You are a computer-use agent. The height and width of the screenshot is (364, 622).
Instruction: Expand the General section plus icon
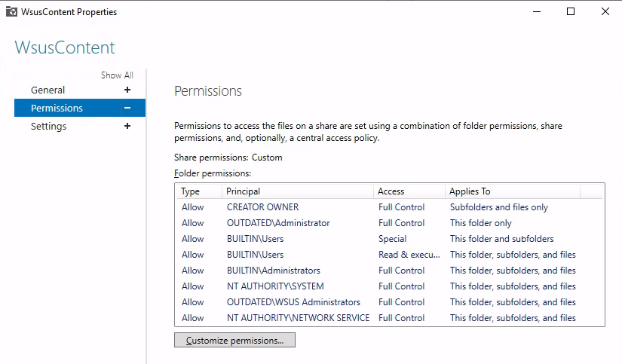[127, 90]
